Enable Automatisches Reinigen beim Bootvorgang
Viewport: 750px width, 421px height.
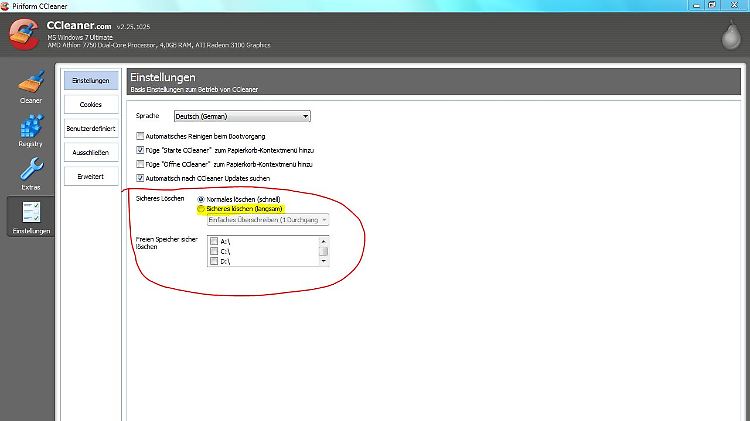tap(140, 136)
